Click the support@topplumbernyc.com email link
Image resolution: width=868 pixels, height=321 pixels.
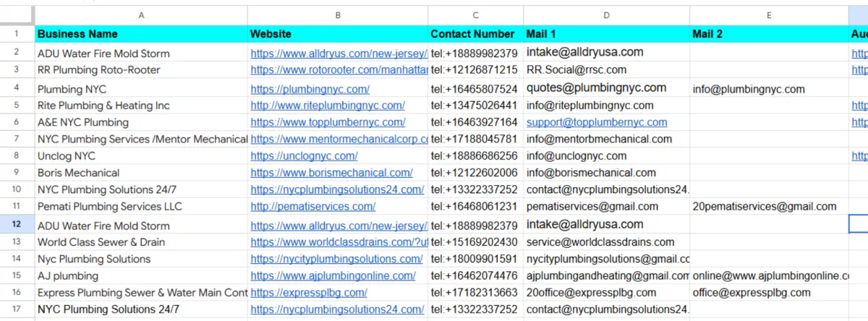597,122
